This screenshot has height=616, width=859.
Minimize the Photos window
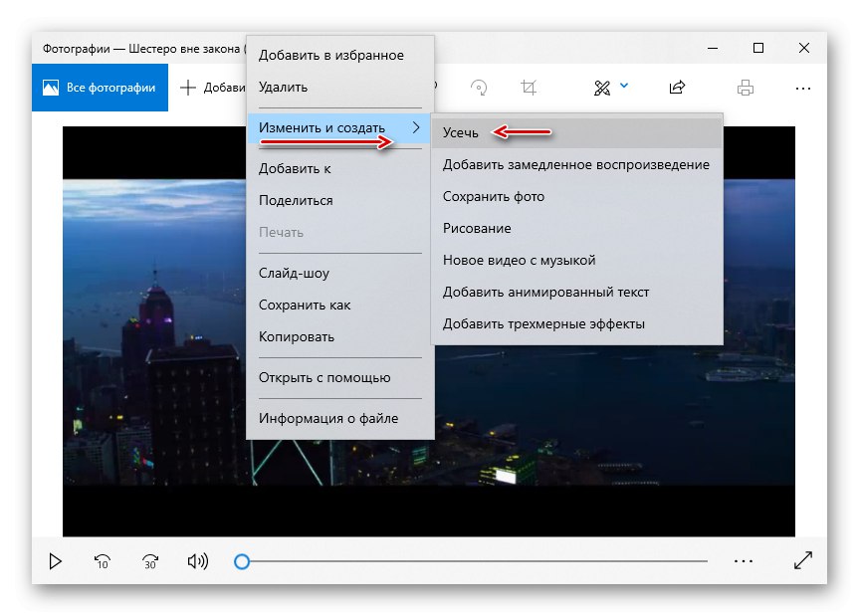(x=712, y=48)
